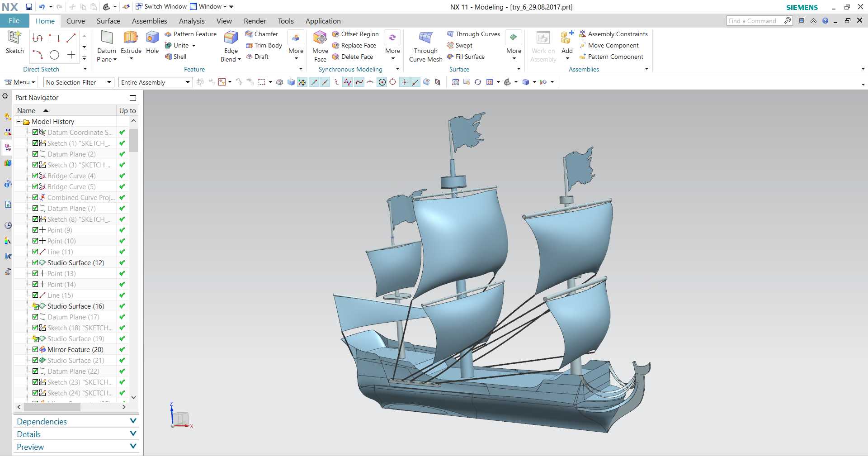Screen dimensions: 868x457
Task: Toggle the Point (9) checkbox
Action: 35,230
